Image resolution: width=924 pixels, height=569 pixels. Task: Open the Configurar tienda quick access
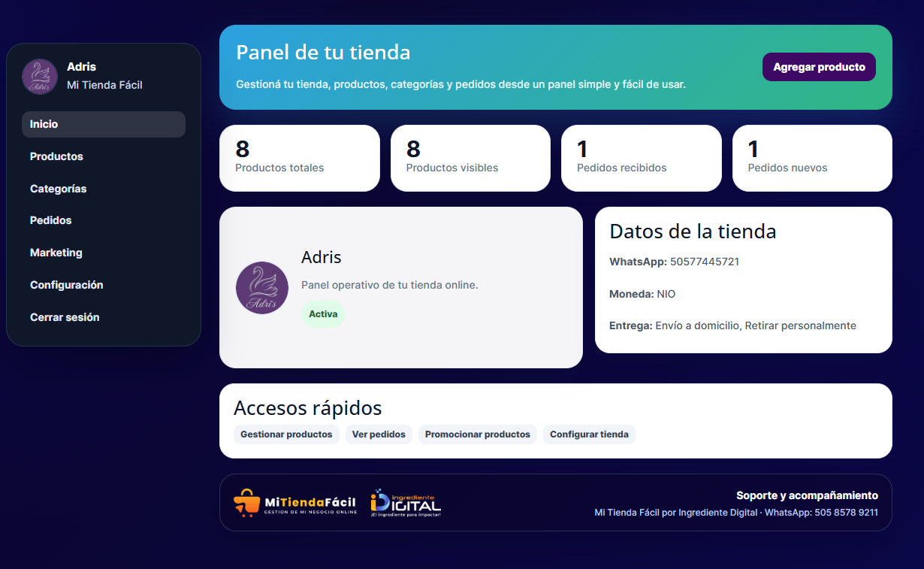tap(589, 434)
